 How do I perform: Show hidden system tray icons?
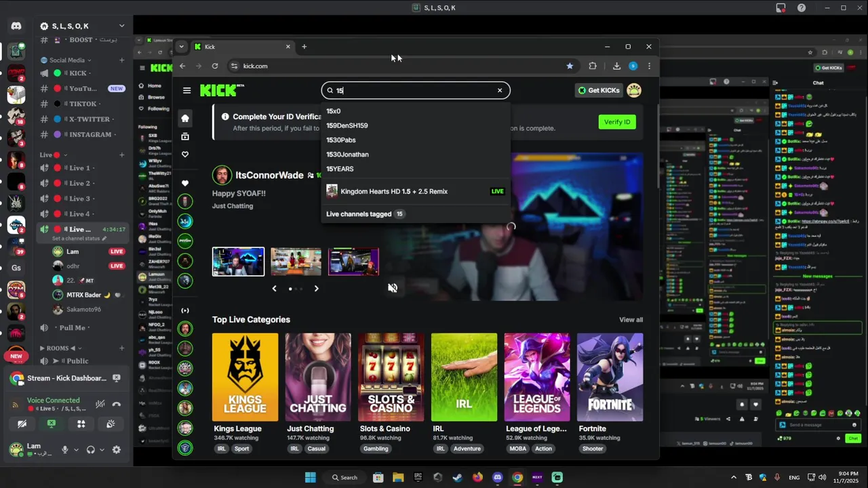tap(734, 477)
